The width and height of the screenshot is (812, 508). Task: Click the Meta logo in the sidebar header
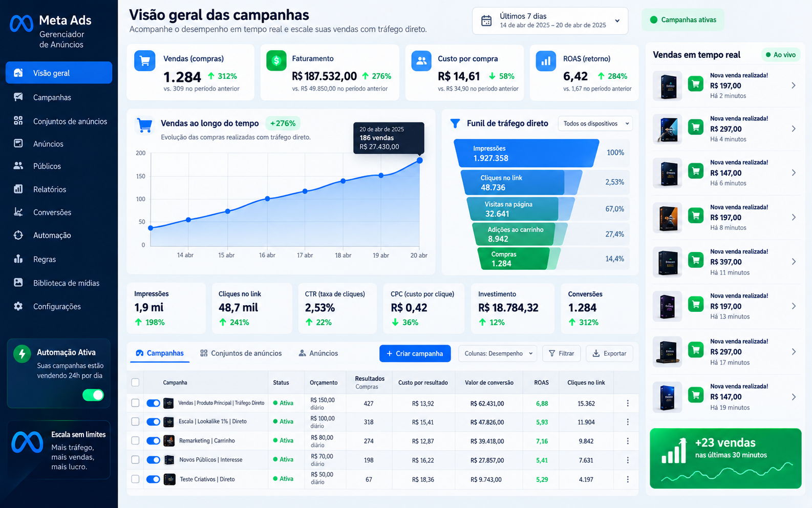tap(22, 24)
